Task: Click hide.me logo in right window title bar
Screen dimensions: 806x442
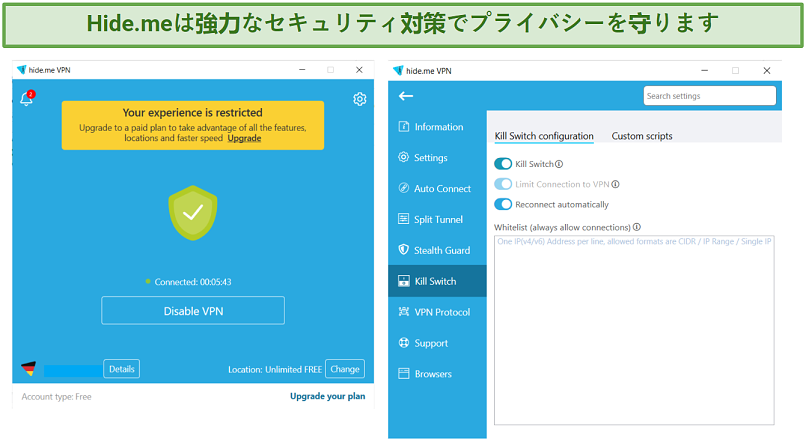Action: coord(398,70)
